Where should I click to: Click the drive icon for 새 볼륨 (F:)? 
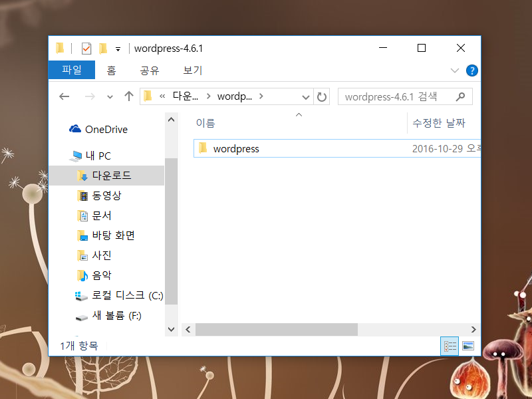(82, 318)
